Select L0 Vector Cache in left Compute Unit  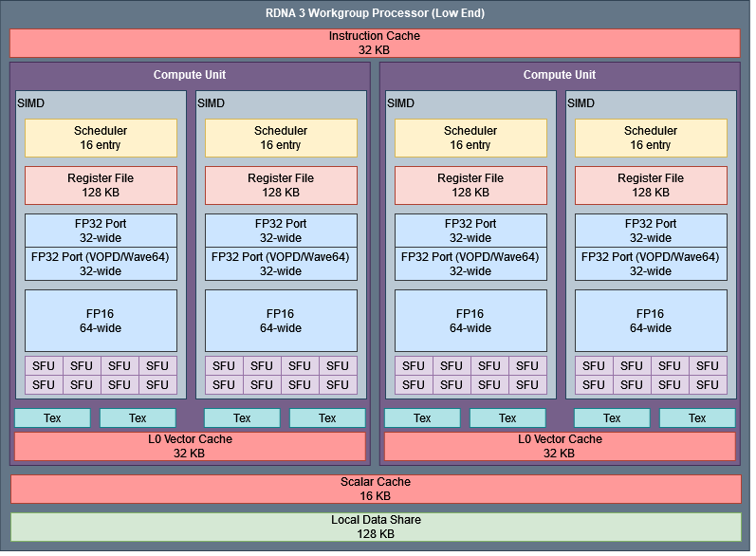coord(190,446)
